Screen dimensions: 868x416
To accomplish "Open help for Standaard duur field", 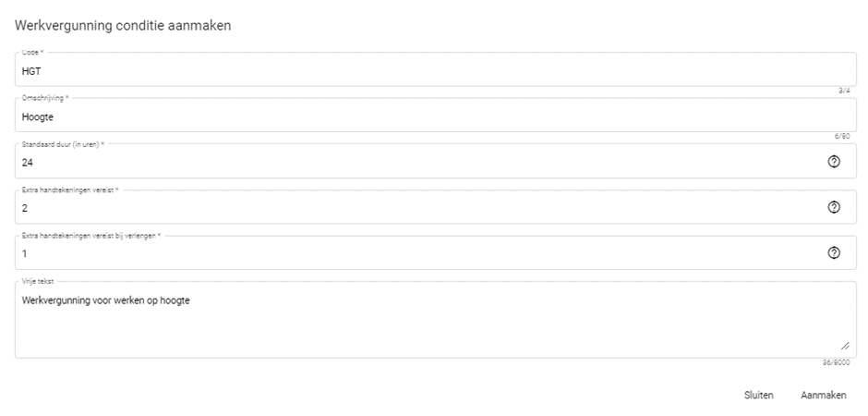I will pos(834,162).
